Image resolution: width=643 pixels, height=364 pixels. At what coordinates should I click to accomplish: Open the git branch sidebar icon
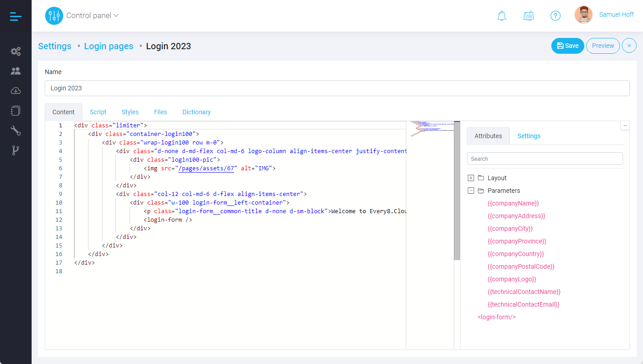click(x=16, y=151)
